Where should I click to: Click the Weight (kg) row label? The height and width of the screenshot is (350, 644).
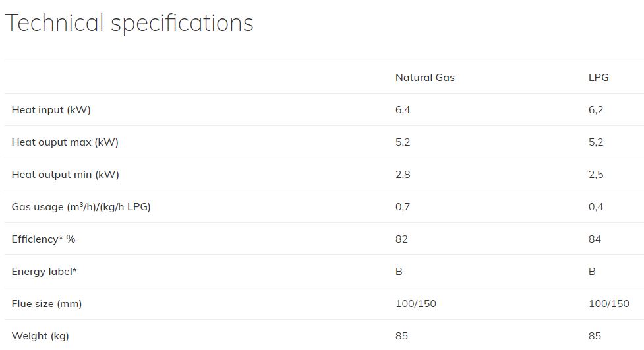pos(40,336)
